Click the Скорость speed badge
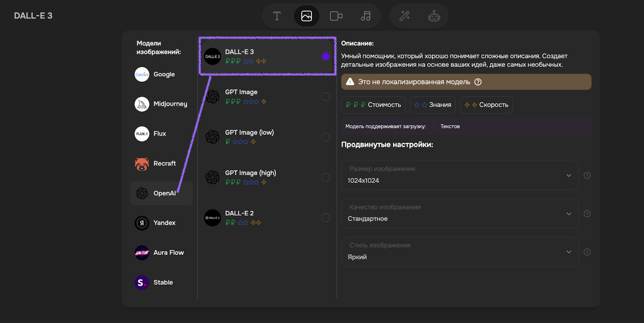Screen dimensions: 644x323 [x=486, y=105]
